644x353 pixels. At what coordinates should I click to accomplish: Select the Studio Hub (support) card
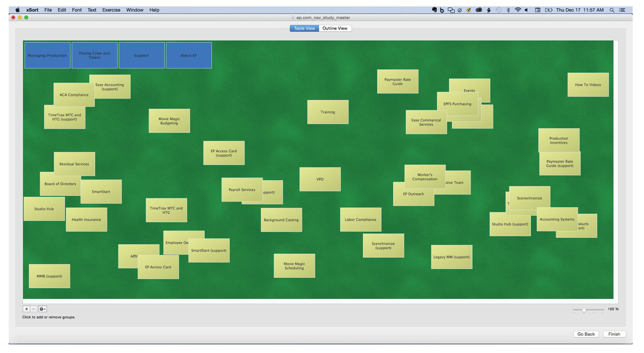coord(510,224)
